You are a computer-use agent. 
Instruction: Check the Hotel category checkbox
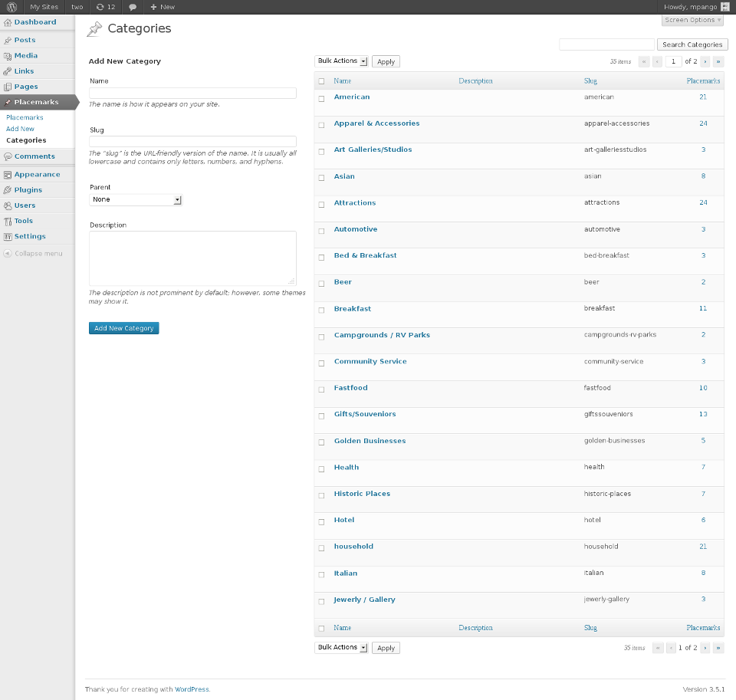click(x=321, y=521)
